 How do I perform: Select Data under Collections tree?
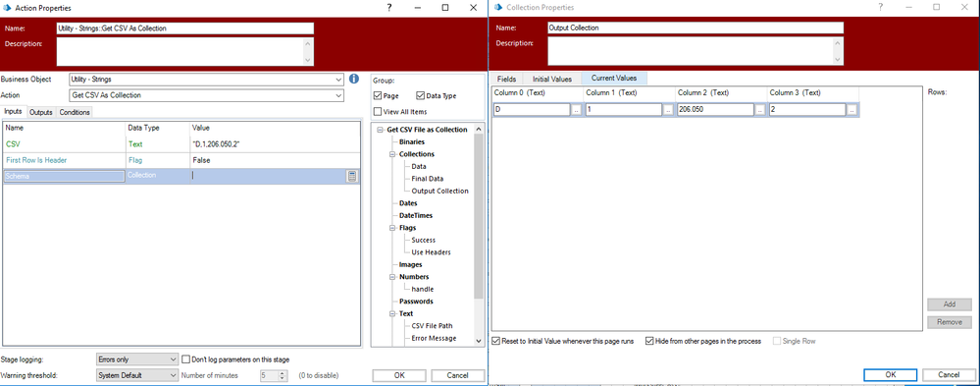coord(419,166)
